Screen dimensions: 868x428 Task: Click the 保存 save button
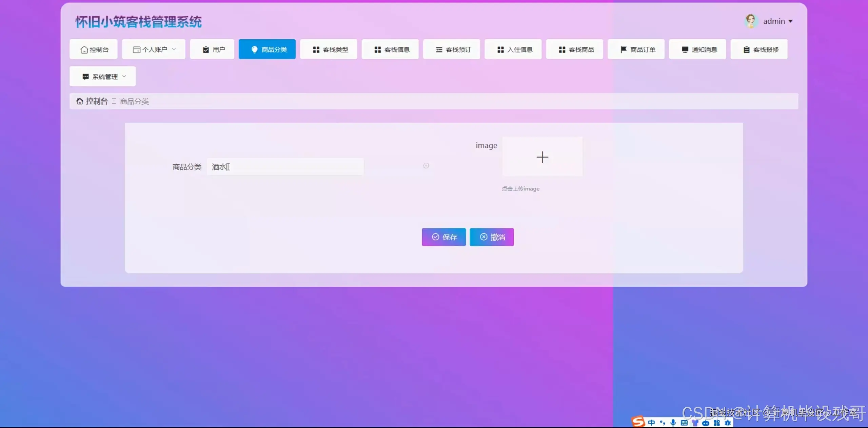(443, 237)
